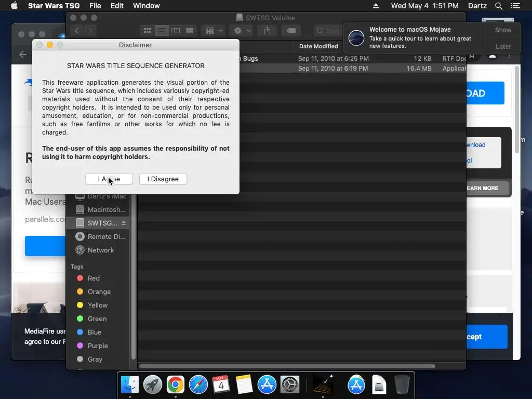The image size is (532, 399).
Task: Click Finder sidebar vertical scrollbar
Action: [133, 277]
